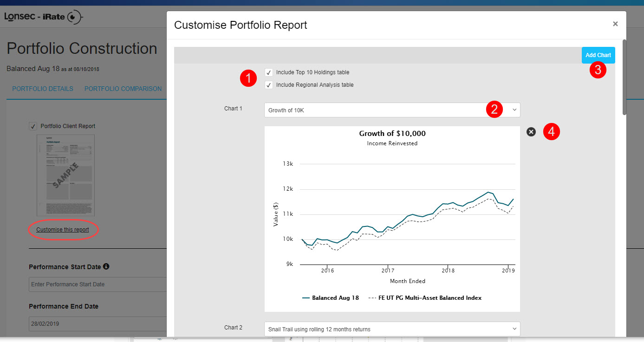The image size is (644, 342).
Task: Click the red number 1 callout marker
Action: tap(248, 78)
